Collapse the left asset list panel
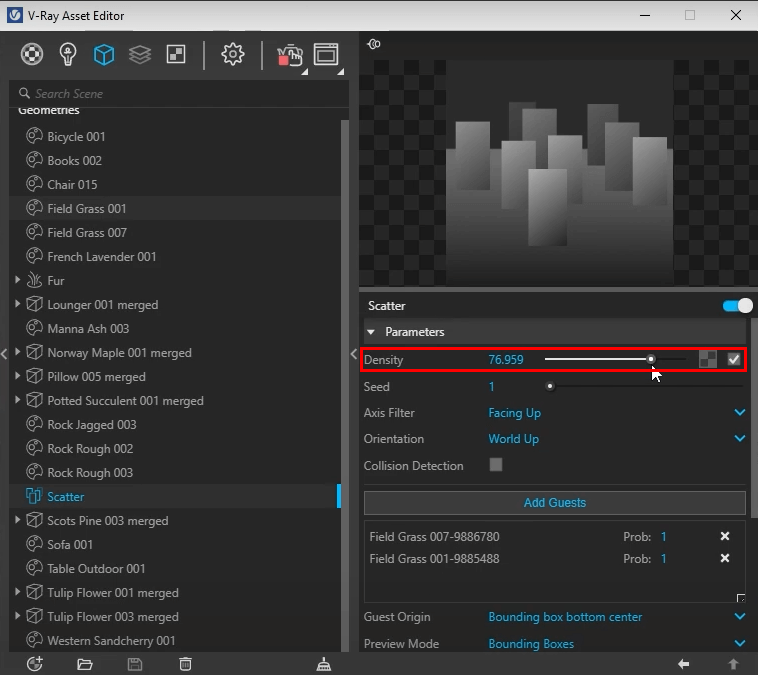 [4, 353]
